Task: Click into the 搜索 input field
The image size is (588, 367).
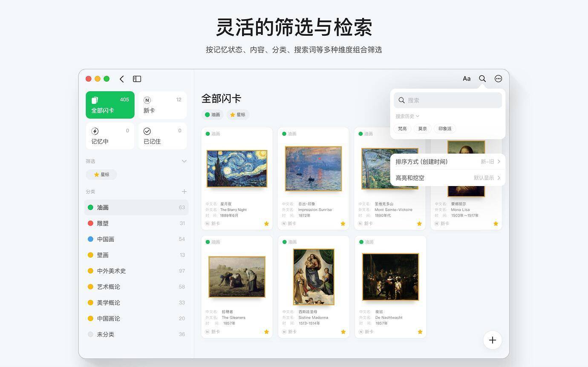Action: pyautogui.click(x=448, y=100)
